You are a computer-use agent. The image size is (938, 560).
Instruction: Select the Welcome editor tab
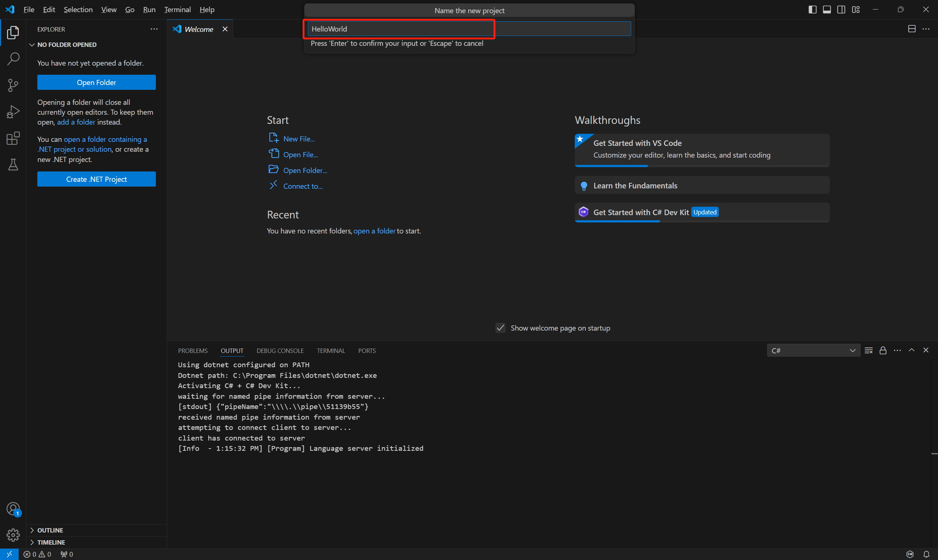pyautogui.click(x=201, y=29)
